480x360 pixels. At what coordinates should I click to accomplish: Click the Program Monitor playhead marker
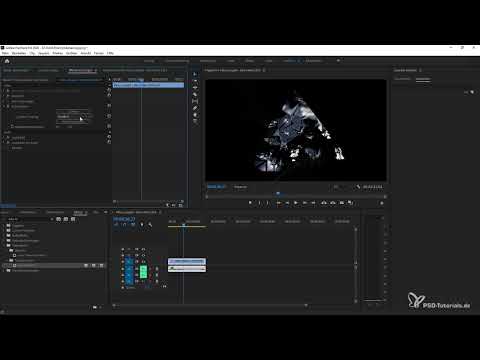pyautogui.click(x=278, y=193)
